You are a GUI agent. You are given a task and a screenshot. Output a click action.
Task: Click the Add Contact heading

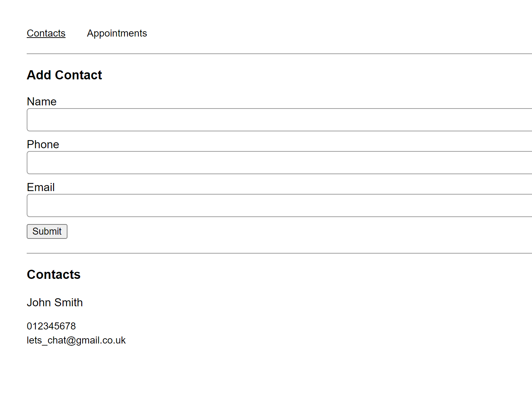(64, 75)
